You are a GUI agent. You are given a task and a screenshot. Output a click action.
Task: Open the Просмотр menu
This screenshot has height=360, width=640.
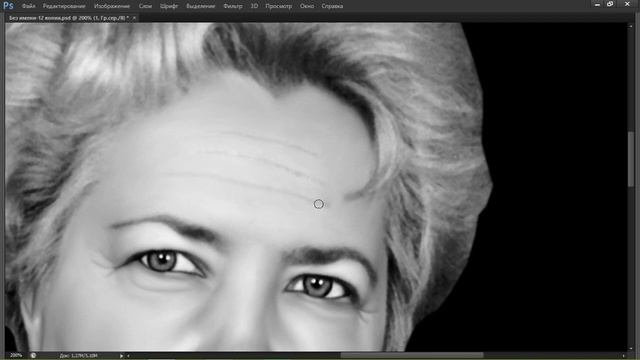tap(278, 6)
